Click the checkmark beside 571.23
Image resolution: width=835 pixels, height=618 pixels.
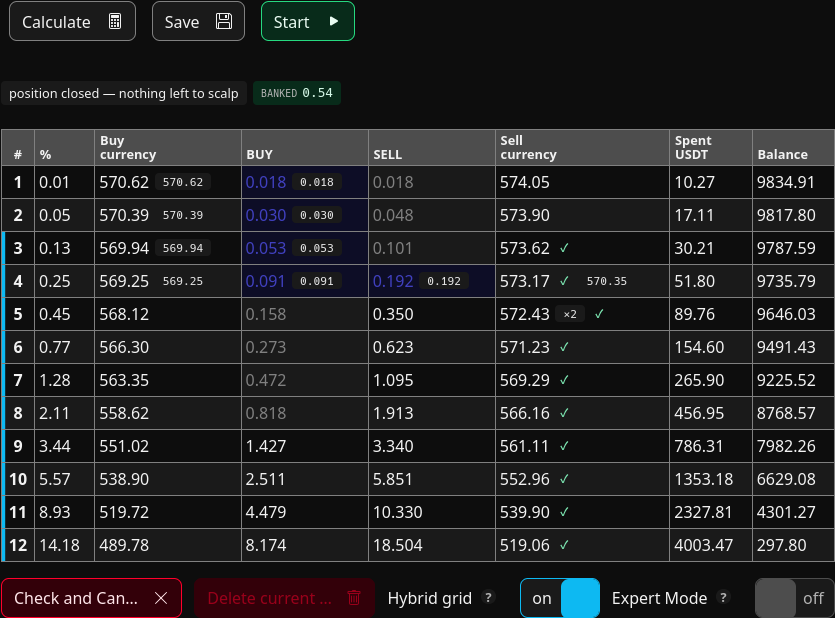coord(564,347)
